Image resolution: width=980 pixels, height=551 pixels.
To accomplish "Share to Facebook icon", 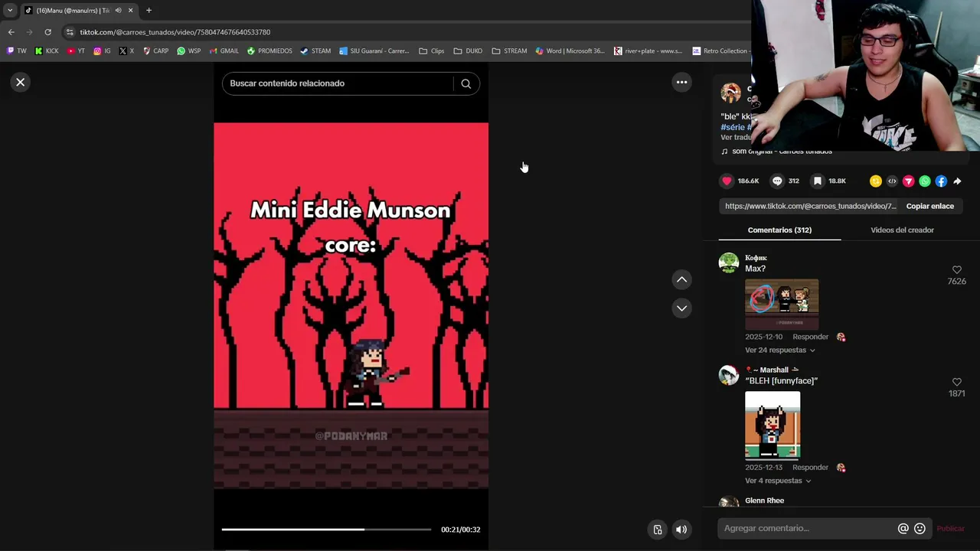I will click(x=941, y=181).
